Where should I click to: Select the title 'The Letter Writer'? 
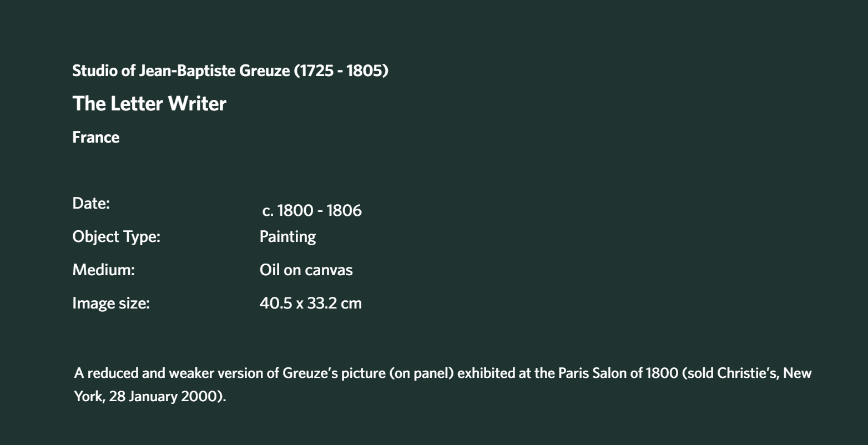pyautogui.click(x=149, y=103)
